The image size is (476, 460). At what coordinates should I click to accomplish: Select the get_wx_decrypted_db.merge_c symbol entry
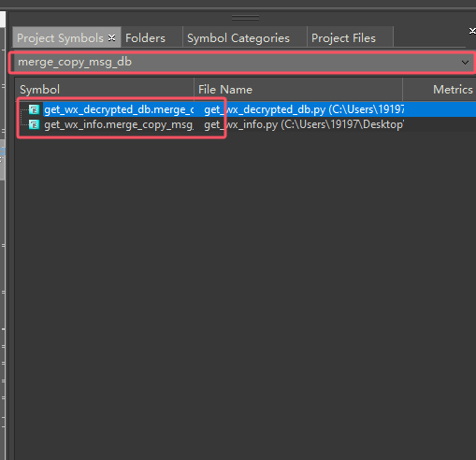119,109
